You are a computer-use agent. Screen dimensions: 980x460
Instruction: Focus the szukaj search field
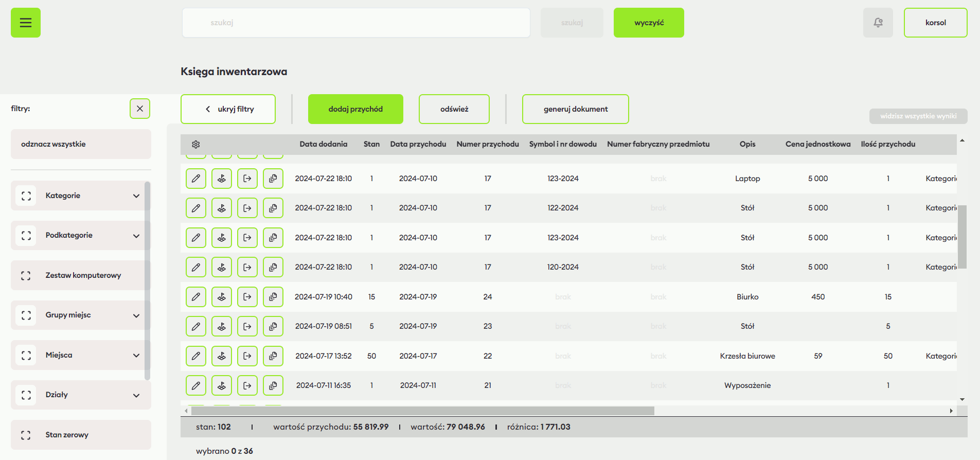(356, 23)
